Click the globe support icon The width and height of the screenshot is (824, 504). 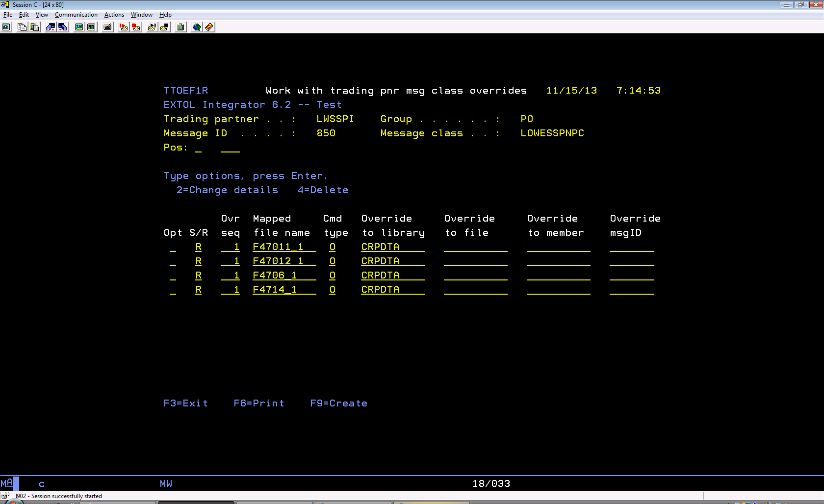tap(197, 27)
